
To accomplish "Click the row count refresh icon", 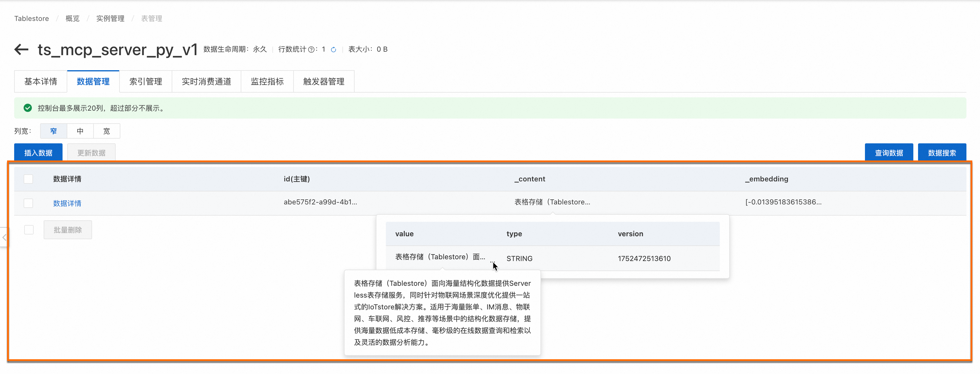I will click(x=334, y=50).
